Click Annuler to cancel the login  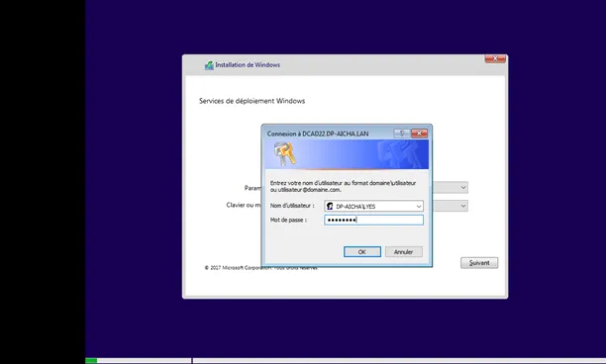(x=403, y=251)
